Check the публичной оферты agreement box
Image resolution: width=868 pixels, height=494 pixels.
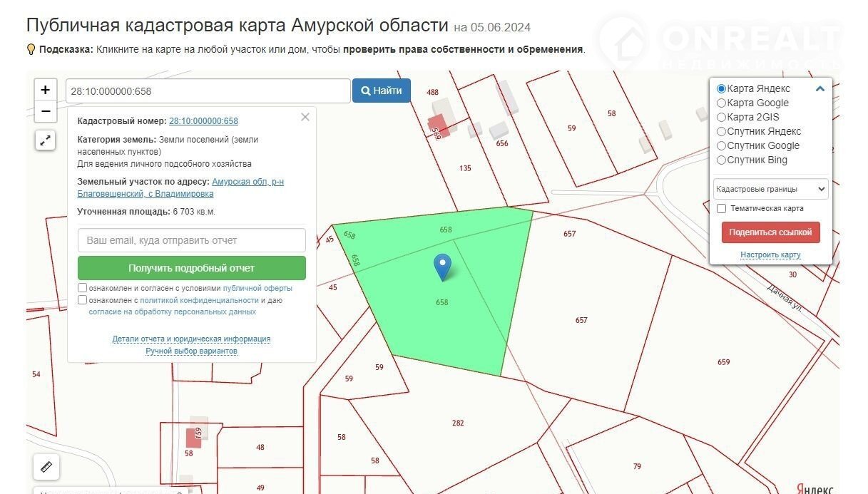[83, 288]
